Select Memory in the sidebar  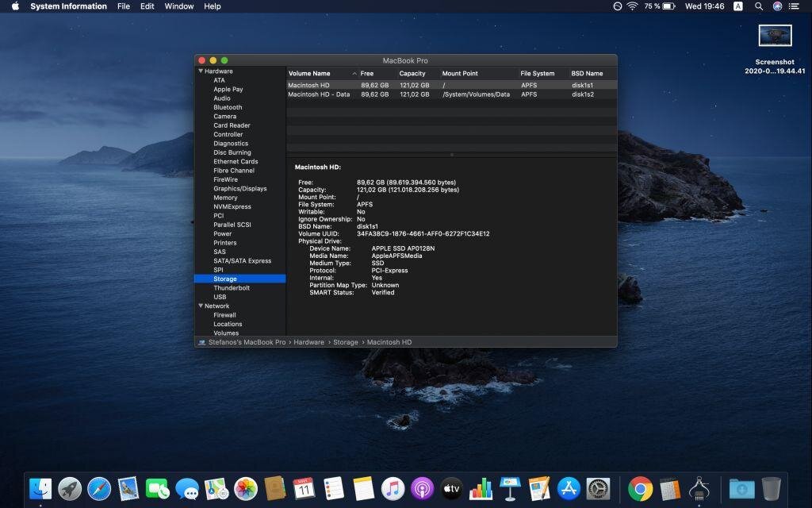coord(225,198)
